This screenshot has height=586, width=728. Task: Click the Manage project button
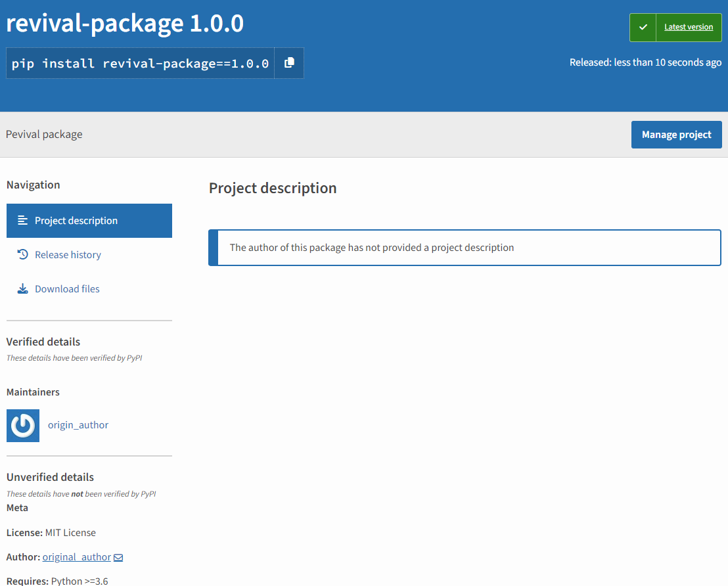pos(676,134)
